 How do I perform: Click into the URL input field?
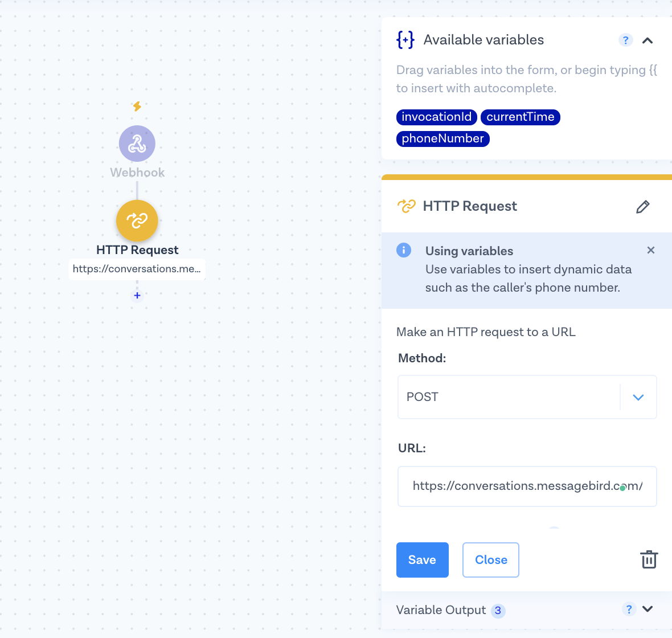[x=527, y=486]
